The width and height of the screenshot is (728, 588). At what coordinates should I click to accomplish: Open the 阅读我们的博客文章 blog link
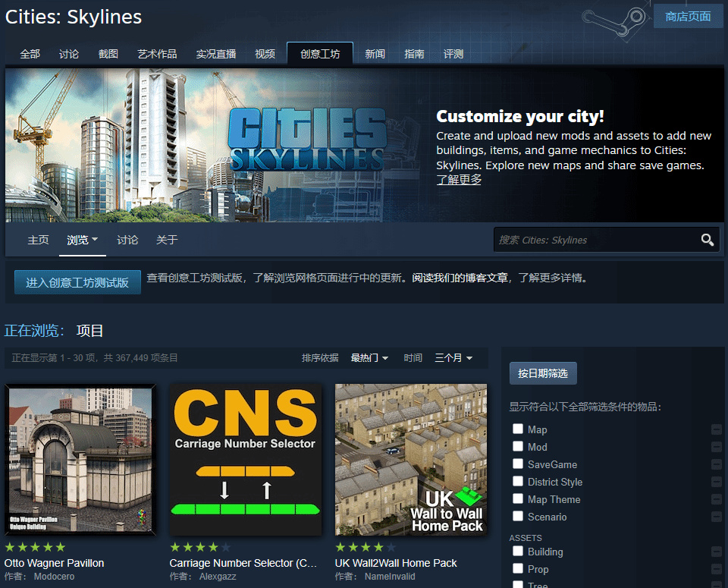pos(460,278)
